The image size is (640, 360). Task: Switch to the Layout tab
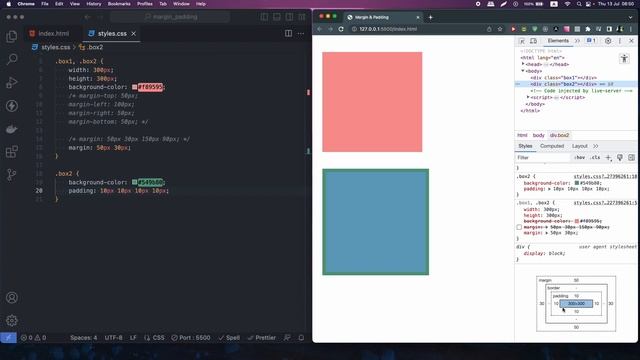pyautogui.click(x=580, y=146)
